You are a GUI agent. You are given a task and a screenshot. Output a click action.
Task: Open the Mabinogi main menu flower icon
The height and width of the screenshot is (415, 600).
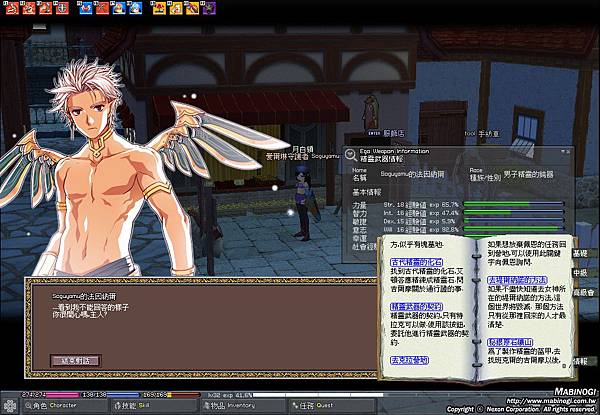10,406
